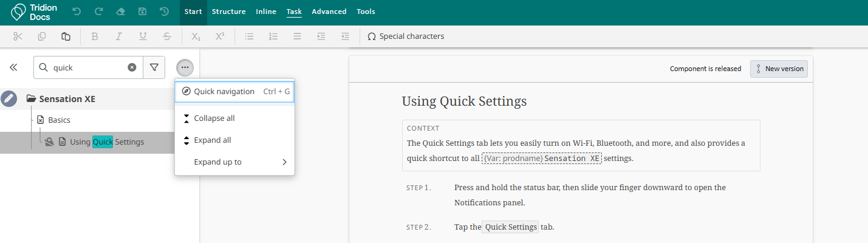Open the Advanced tab
Image resolution: width=868 pixels, height=243 pixels.
[329, 12]
